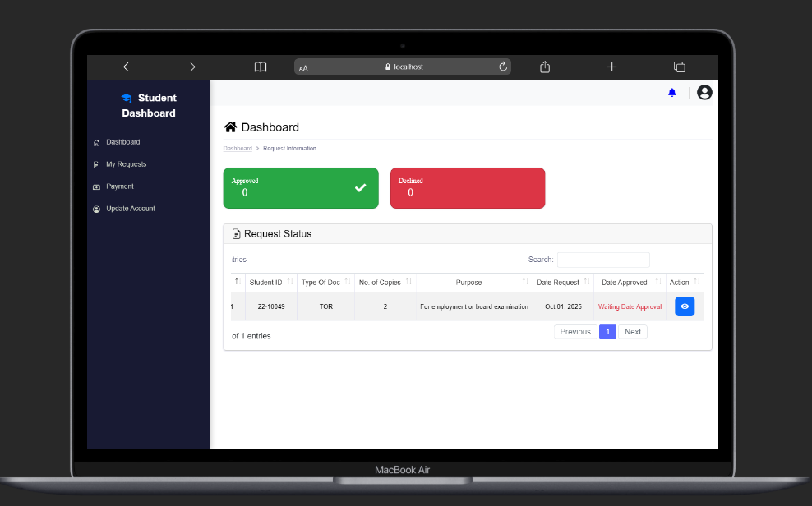Viewport: 812px width, 506px height.
Task: Click the blue eye view button
Action: coord(685,306)
